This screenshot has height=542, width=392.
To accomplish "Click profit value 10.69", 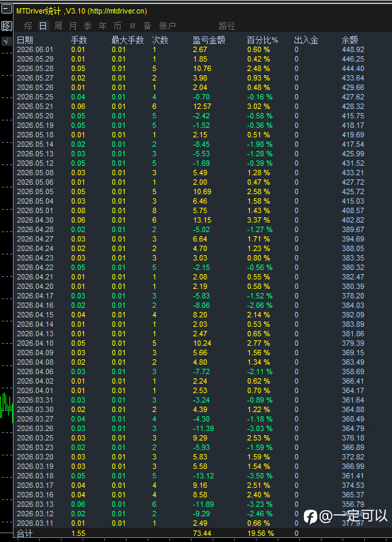I will [x=202, y=192].
